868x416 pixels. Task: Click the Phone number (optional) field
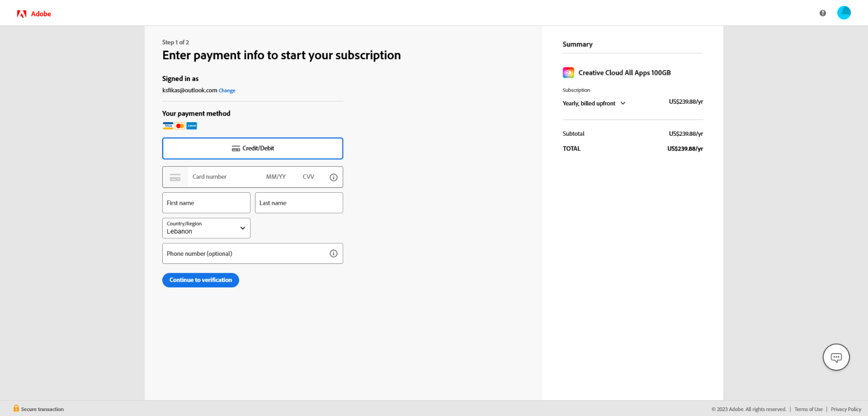[x=253, y=254]
